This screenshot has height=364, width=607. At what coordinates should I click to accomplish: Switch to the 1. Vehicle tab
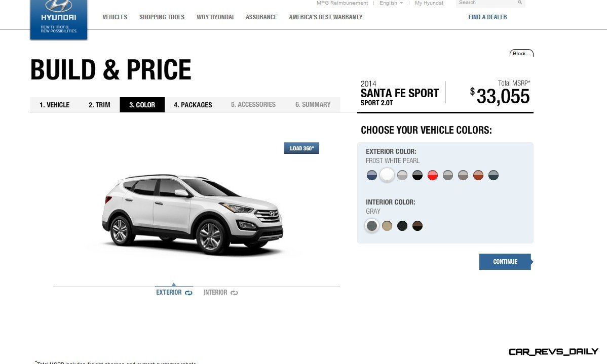pos(55,105)
